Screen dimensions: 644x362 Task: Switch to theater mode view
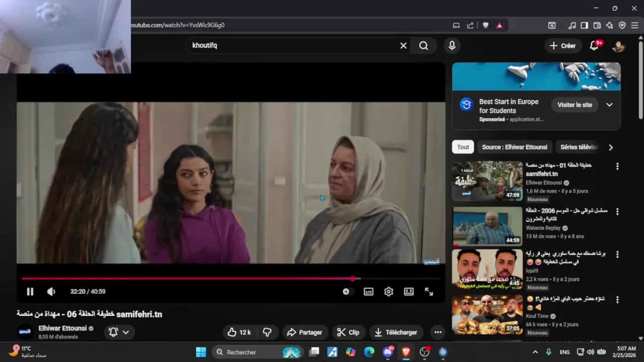(409, 292)
